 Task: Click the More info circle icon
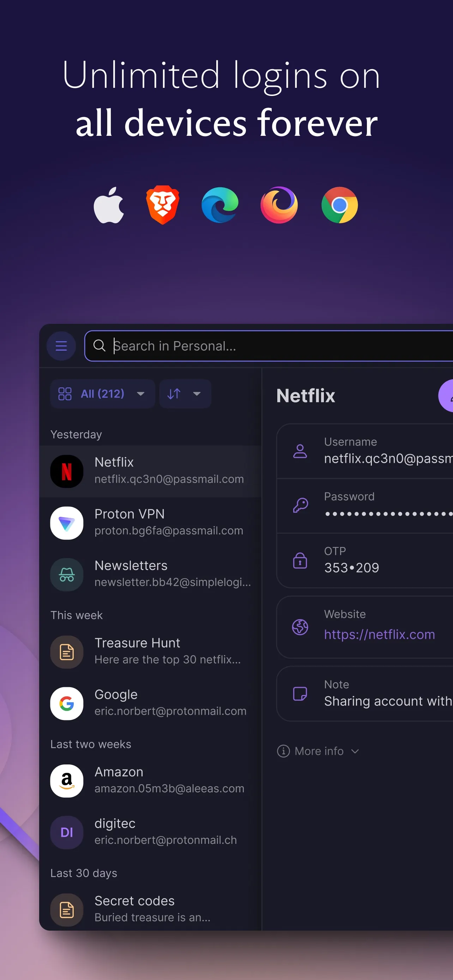tap(283, 751)
